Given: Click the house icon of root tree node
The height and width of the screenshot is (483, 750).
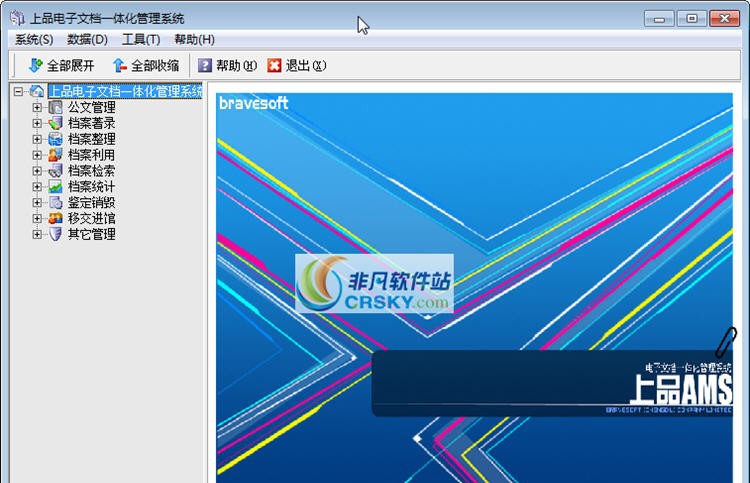Looking at the screenshot, I should 37,91.
